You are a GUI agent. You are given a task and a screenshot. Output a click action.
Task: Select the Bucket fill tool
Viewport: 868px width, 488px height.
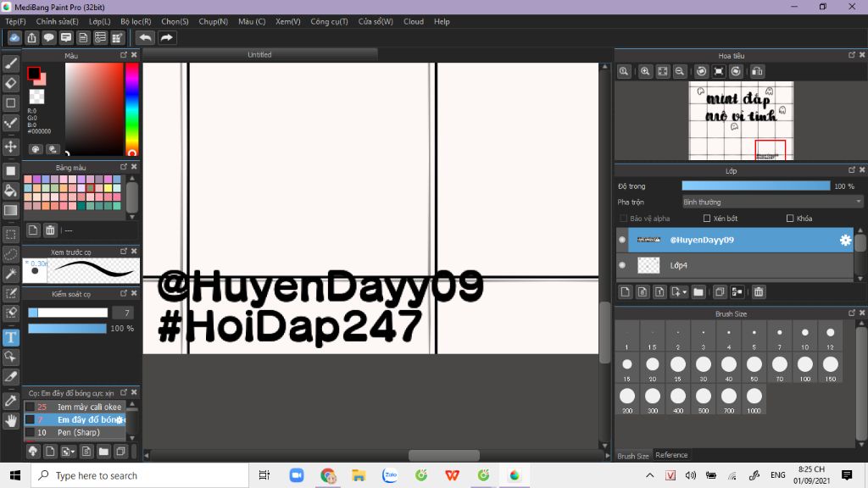click(x=11, y=191)
